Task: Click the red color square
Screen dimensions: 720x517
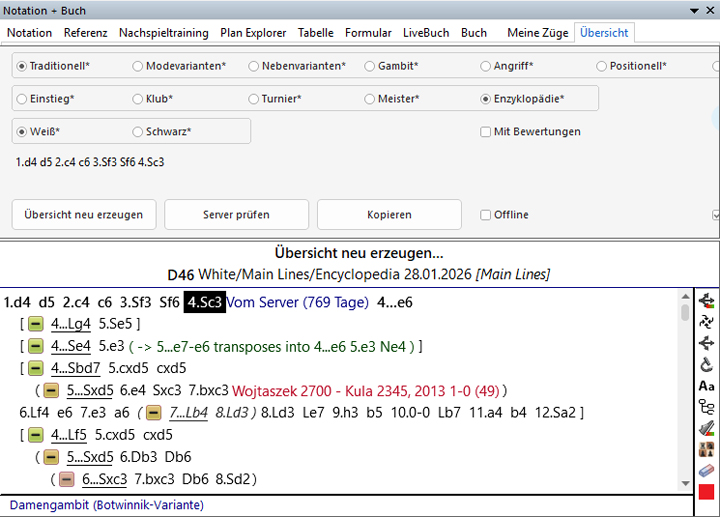Action: pos(706,492)
